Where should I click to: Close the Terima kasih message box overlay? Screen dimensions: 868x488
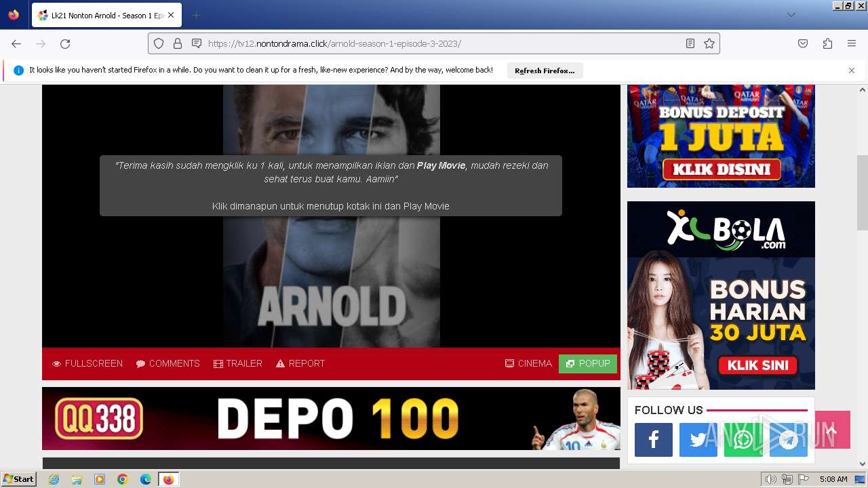pos(331,186)
